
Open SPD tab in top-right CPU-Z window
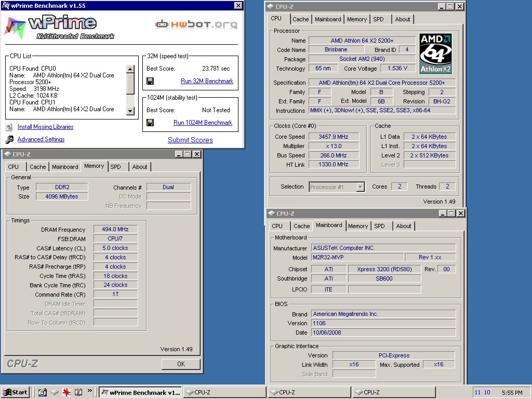pyautogui.click(x=379, y=19)
